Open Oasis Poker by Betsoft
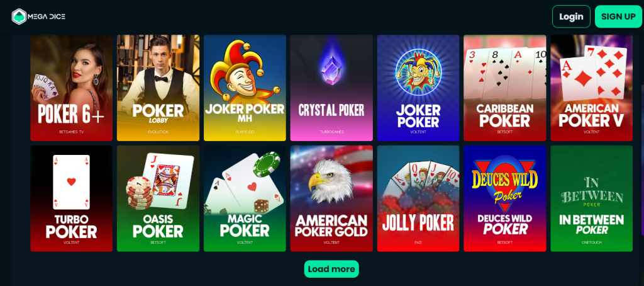 [x=158, y=198]
